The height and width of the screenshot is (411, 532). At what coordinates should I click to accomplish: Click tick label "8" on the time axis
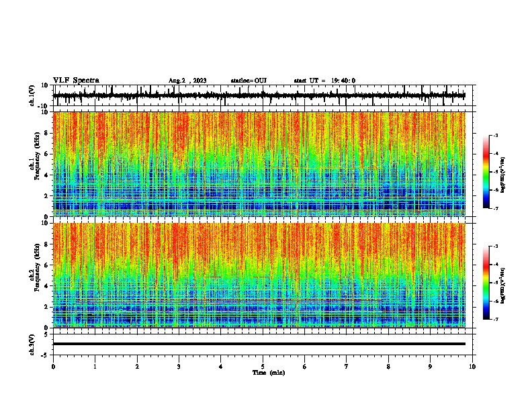click(388, 367)
